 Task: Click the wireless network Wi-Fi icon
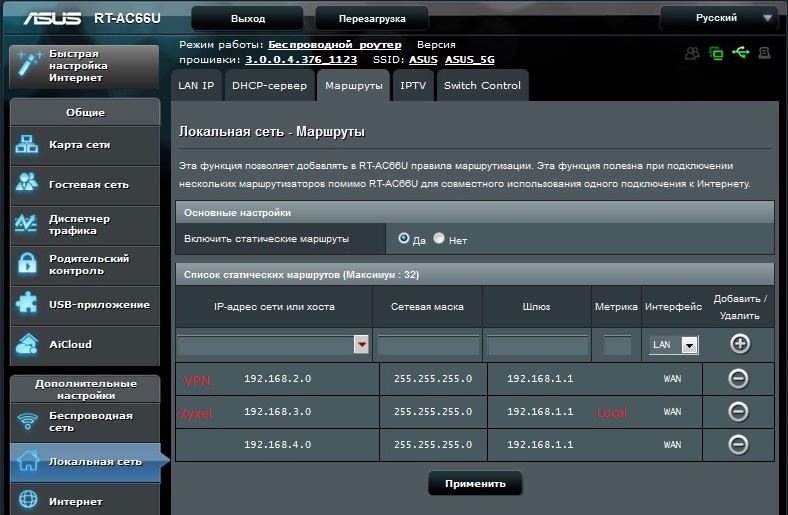[x=27, y=421]
